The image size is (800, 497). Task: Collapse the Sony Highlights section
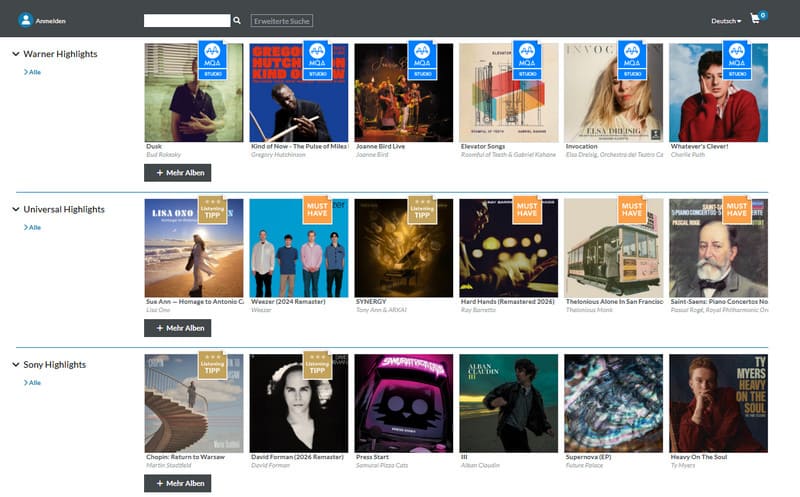point(16,364)
